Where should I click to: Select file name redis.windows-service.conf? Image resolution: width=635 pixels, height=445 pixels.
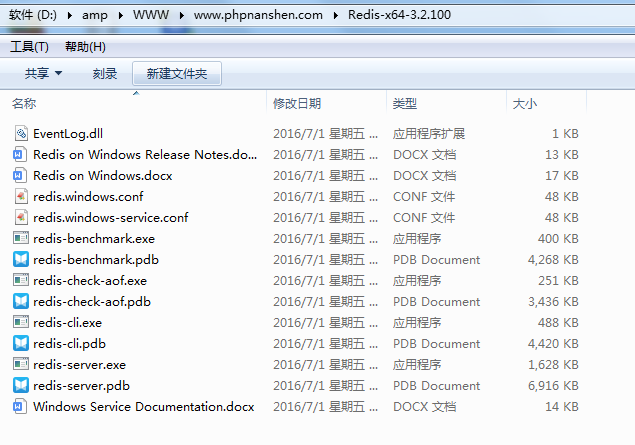[111, 218]
